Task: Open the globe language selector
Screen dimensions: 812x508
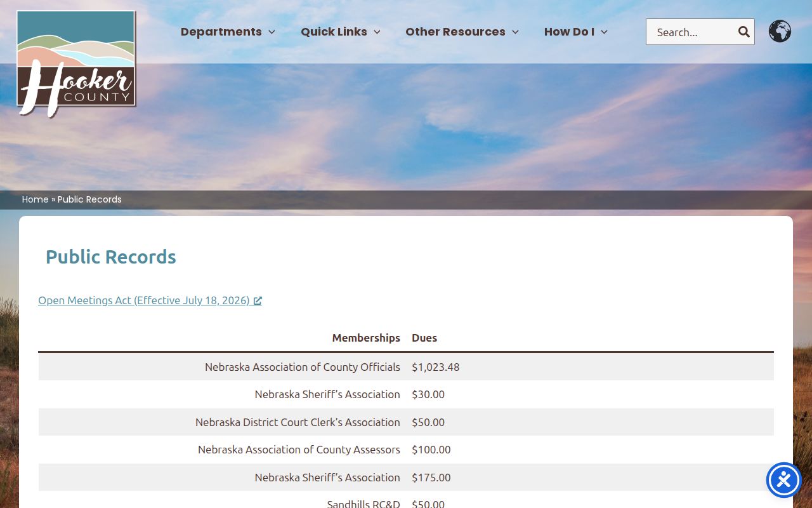Action: coord(780,31)
